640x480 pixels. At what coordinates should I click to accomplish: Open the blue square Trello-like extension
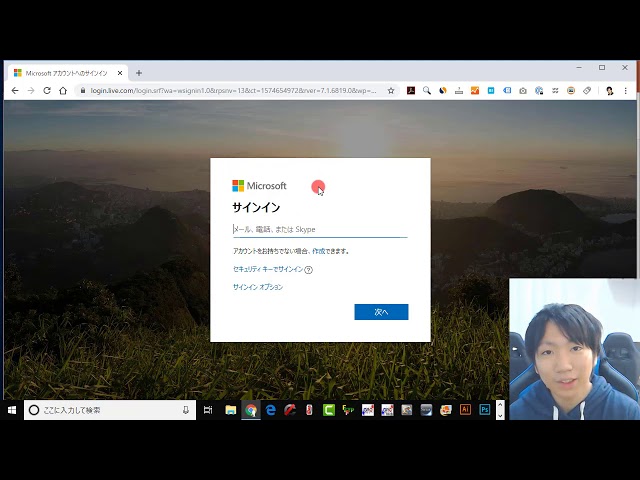click(x=491, y=91)
